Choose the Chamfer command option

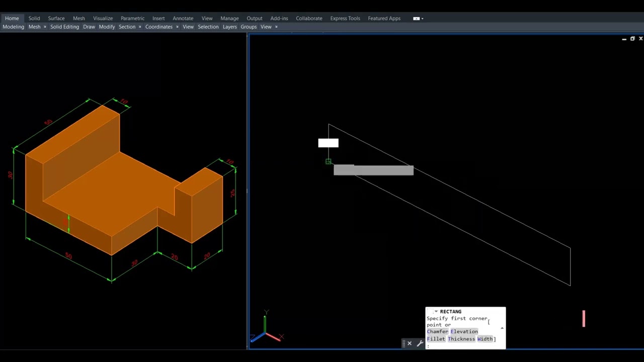(x=438, y=332)
